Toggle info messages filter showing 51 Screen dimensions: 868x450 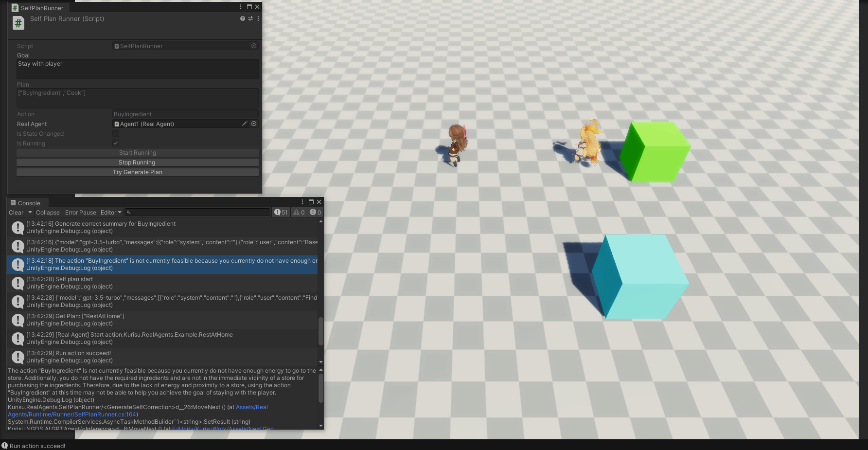click(281, 212)
